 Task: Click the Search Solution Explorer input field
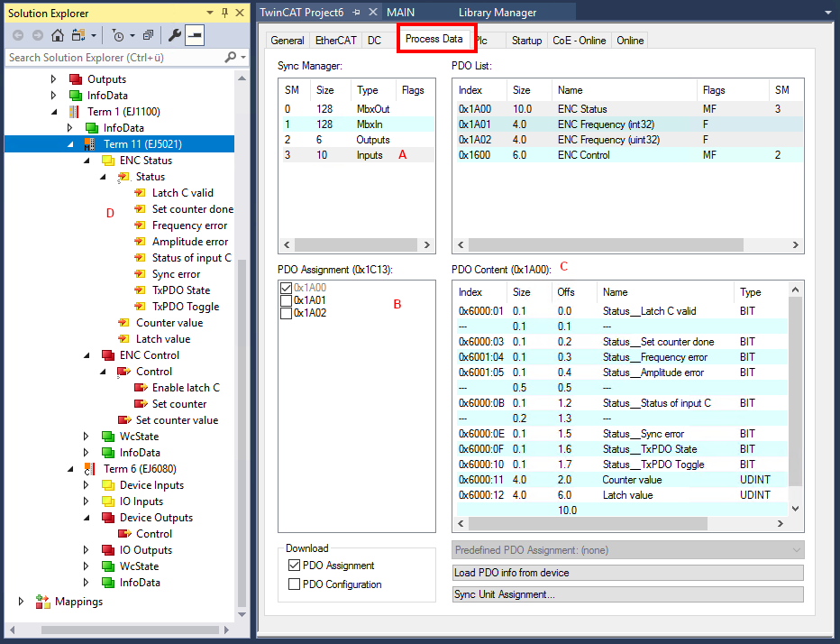coord(115,58)
